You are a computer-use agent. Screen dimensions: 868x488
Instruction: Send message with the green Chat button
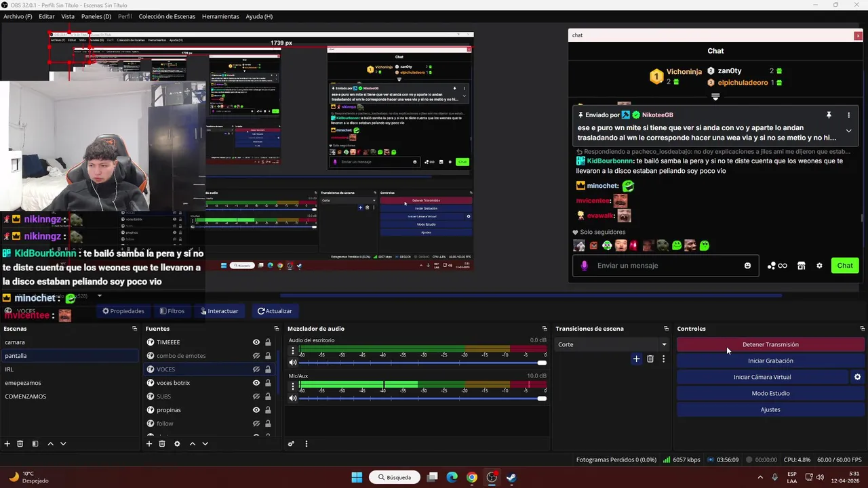coord(845,266)
